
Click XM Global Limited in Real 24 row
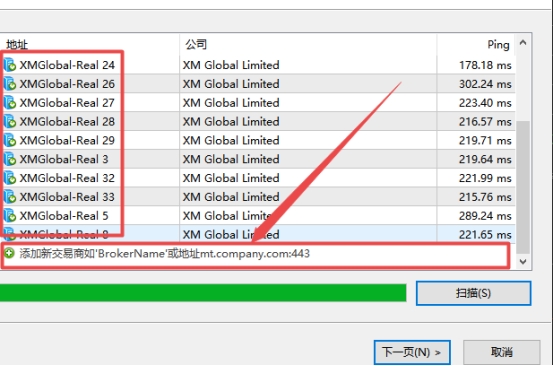coord(231,65)
